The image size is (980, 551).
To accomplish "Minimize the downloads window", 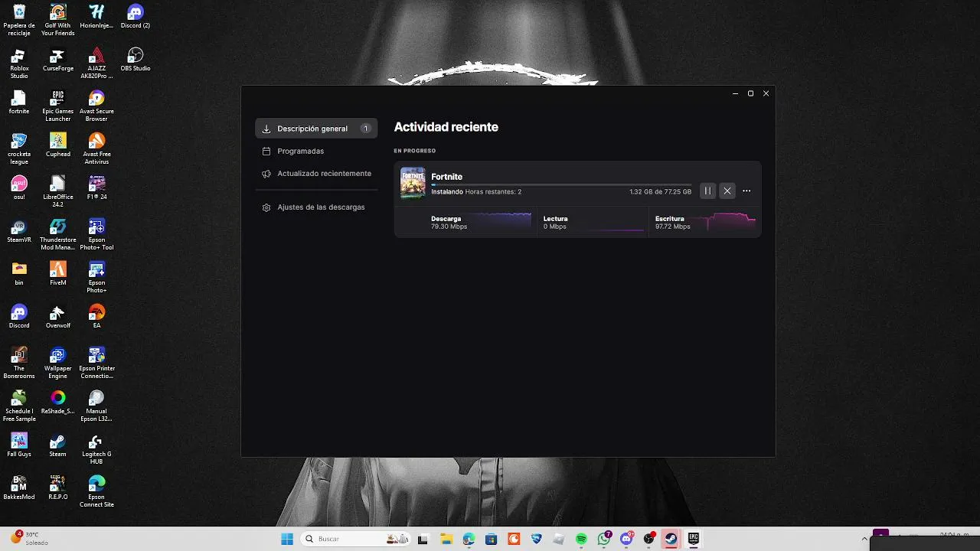I will click(x=735, y=93).
